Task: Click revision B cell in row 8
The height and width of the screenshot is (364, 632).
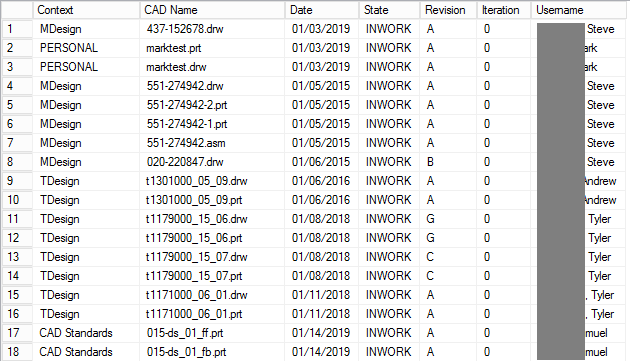Action: tap(448, 162)
